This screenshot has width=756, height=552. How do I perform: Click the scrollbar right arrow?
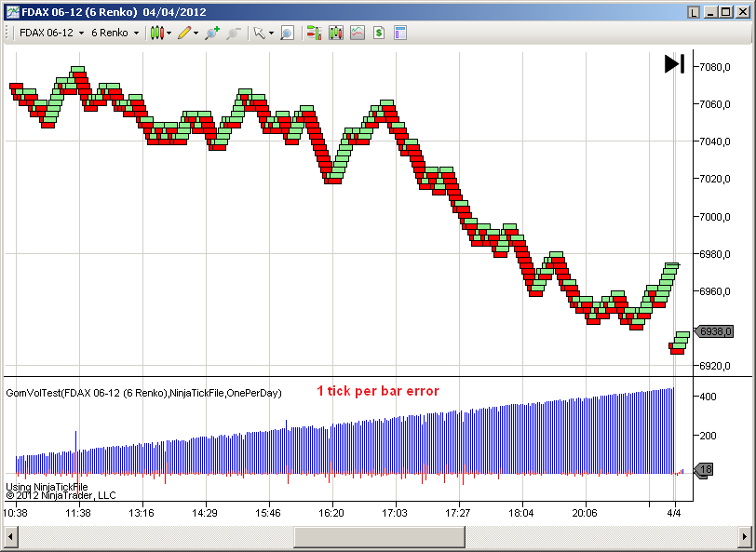pyautogui.click(x=745, y=536)
